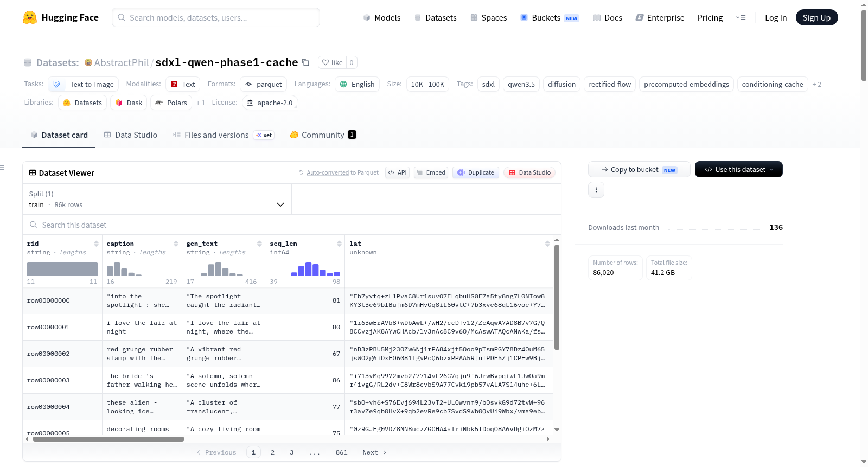Open the left sidebar toggle icon
Image resolution: width=868 pixels, height=467 pixels.
[2, 168]
